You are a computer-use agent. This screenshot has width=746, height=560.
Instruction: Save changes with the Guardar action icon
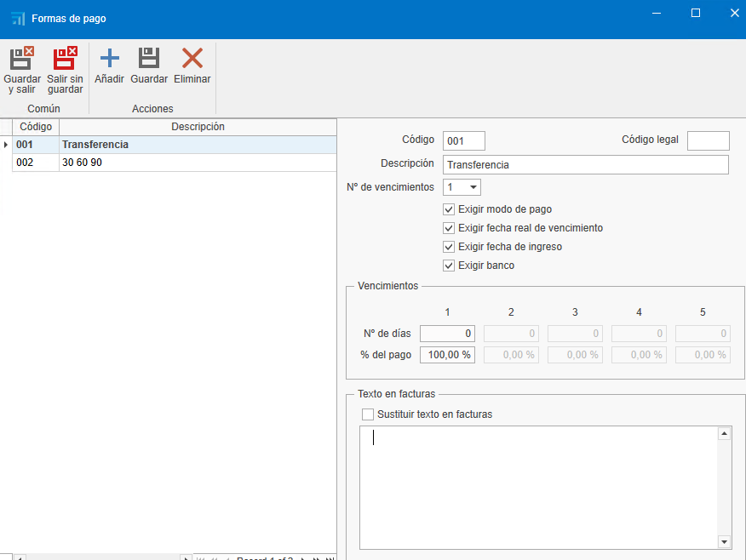click(x=149, y=58)
